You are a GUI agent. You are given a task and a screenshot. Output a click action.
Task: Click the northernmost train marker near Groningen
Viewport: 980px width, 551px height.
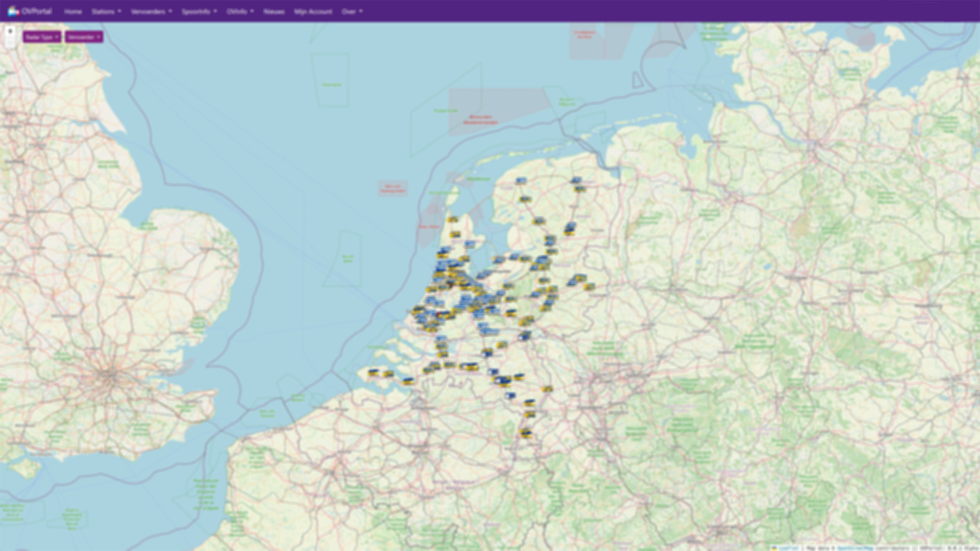click(576, 180)
